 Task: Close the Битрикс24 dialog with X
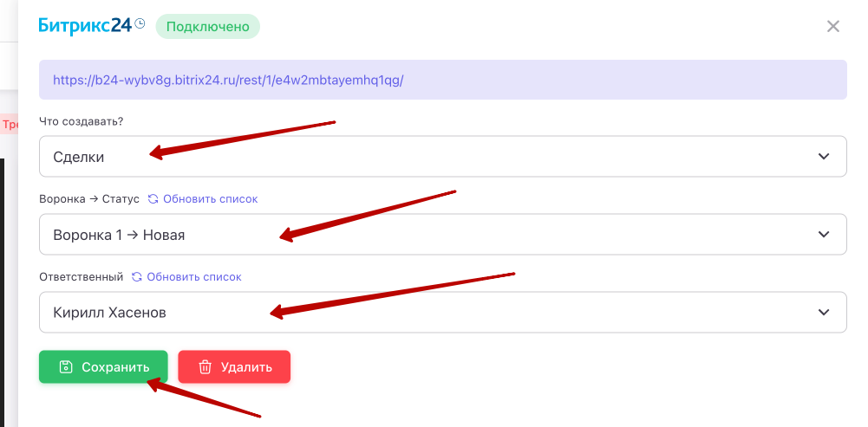pos(832,27)
